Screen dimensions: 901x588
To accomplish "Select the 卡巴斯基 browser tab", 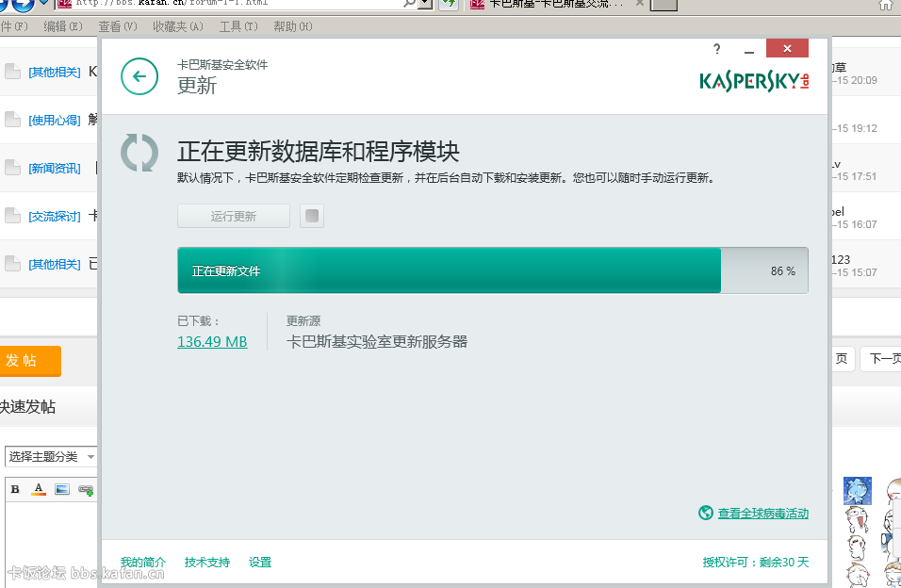I will click(x=554, y=4).
